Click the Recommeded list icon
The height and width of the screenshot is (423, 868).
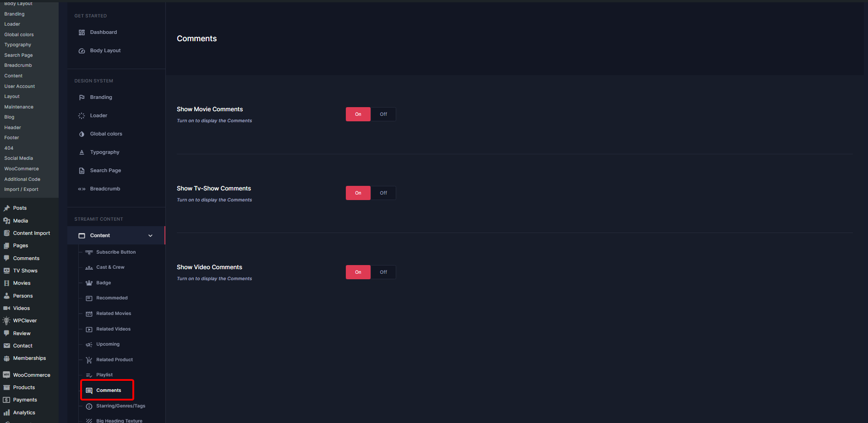click(89, 298)
